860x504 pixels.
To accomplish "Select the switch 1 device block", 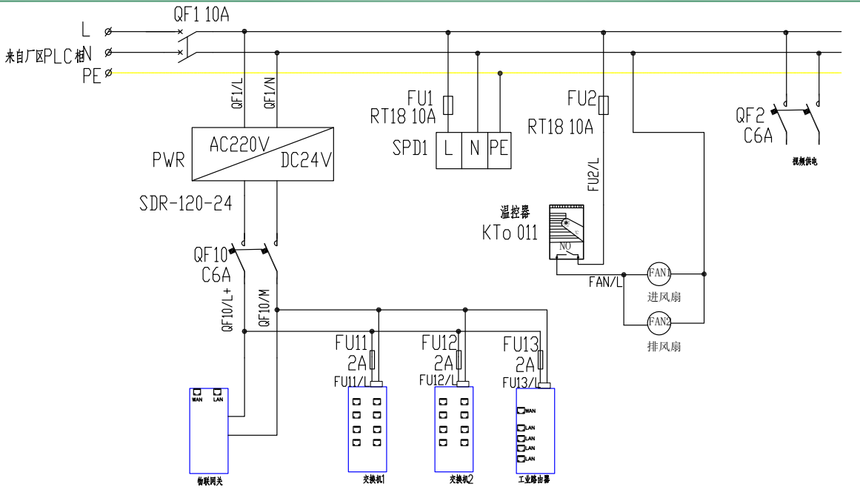I will (367, 429).
